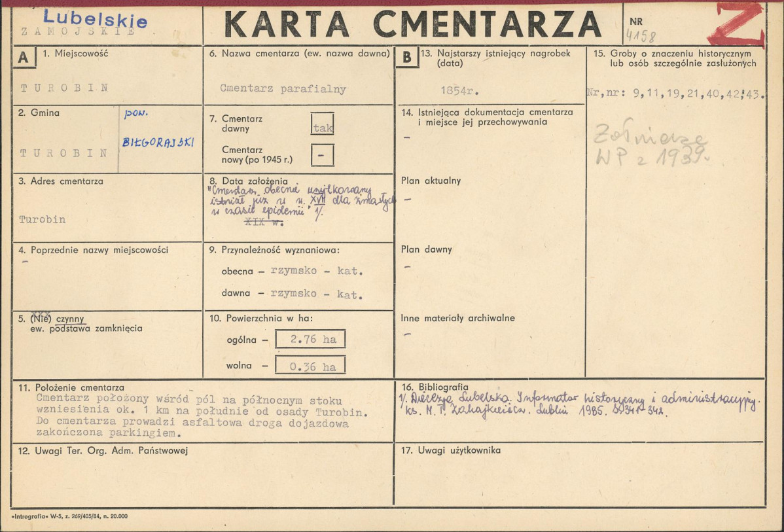This screenshot has height=532, width=784.
Task: Click the typed 'ZAMOJSKIE' text under Lubelskie
Action: click(x=78, y=31)
